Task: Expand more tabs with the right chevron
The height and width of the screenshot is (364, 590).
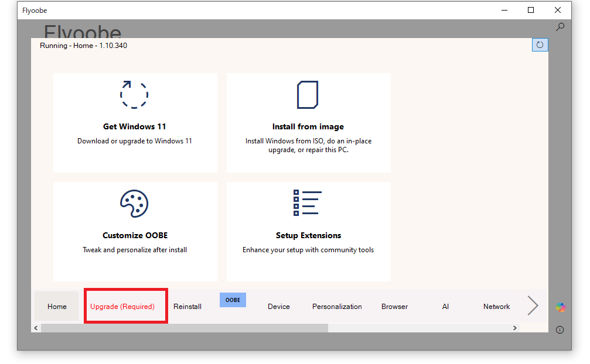Action: 532,305
